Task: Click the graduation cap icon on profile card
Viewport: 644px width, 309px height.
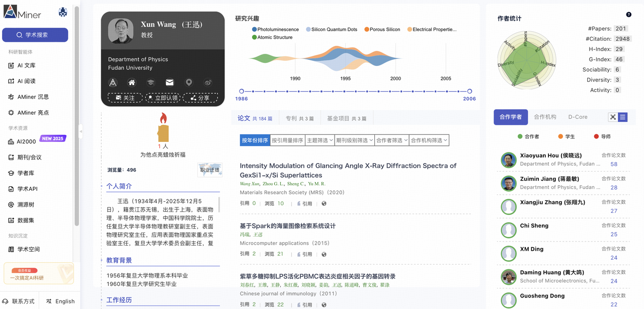Action: (150, 83)
